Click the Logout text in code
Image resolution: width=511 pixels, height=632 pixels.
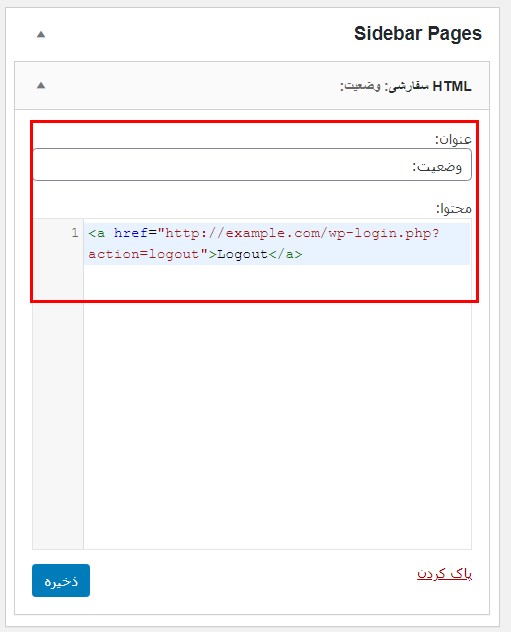[x=243, y=254]
